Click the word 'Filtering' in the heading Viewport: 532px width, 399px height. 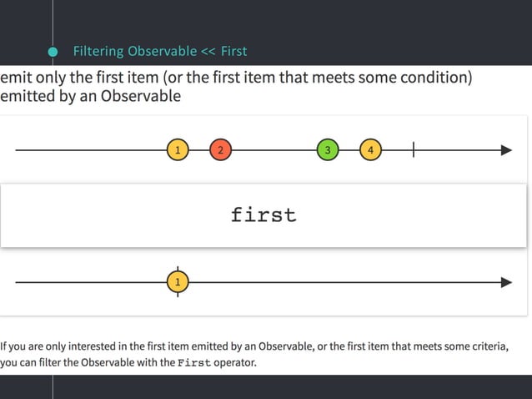(98, 51)
